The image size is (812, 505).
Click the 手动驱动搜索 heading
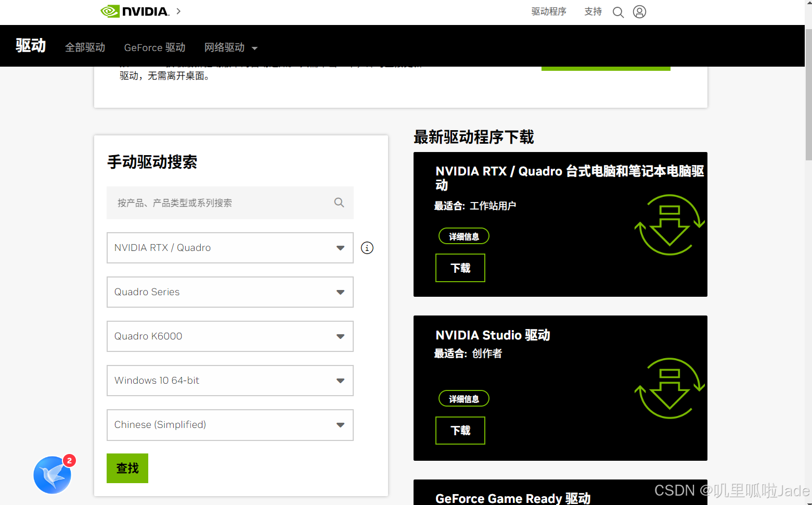[152, 162]
